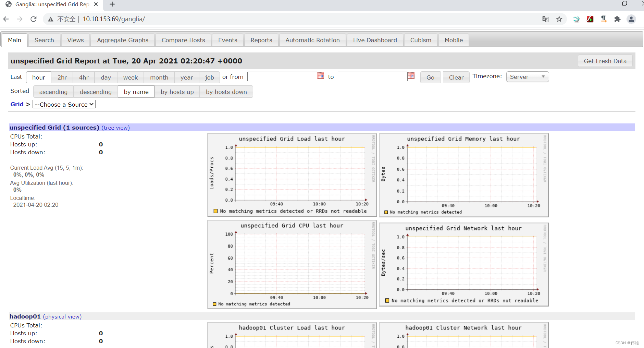Select the 'day' time range

106,77
